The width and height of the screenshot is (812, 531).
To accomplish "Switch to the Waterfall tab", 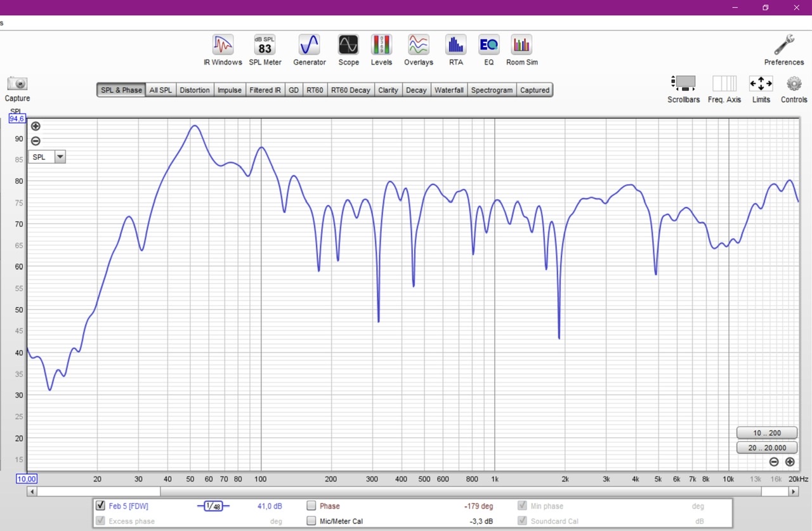I will pyautogui.click(x=449, y=90).
